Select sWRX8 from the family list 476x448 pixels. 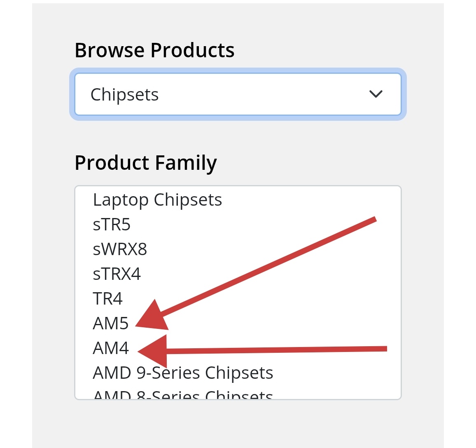pos(120,249)
